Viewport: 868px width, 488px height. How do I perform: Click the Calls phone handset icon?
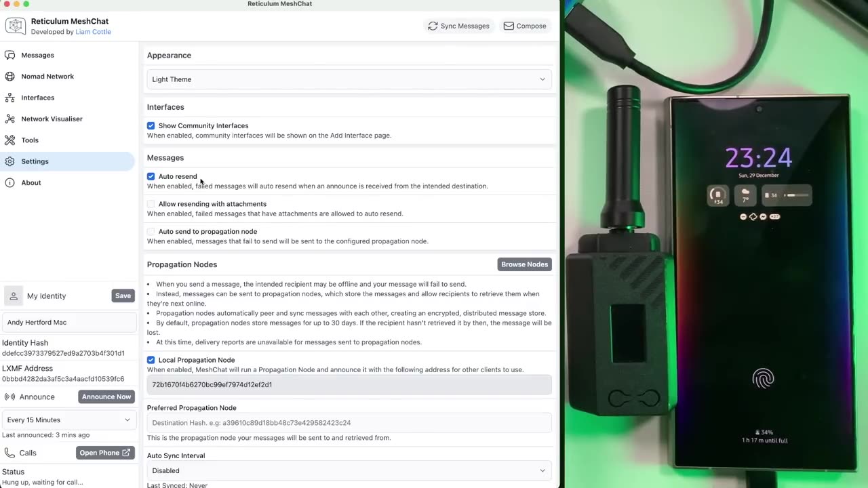[9, 453]
